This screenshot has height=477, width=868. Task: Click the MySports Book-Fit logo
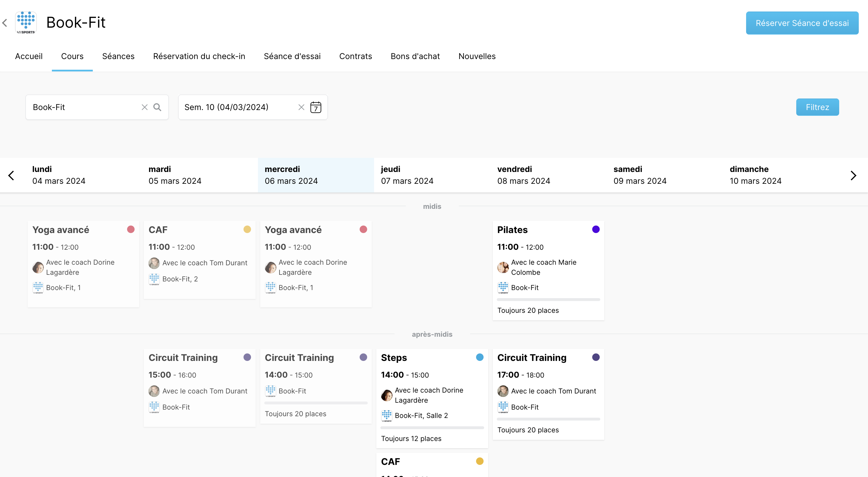(x=26, y=22)
